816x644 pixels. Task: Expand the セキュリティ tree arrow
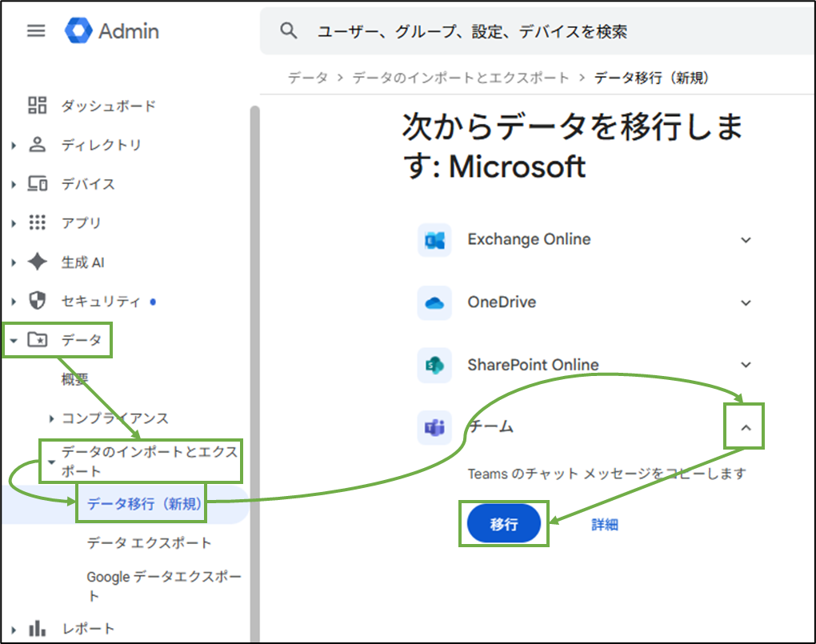[x=14, y=302]
